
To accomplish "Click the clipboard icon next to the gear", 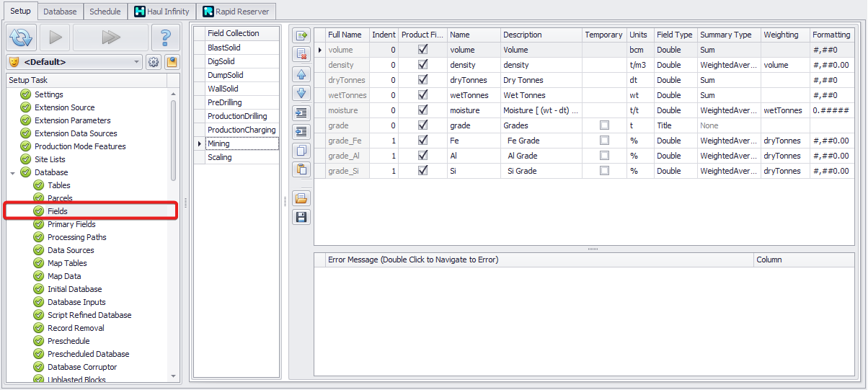I will coord(172,62).
